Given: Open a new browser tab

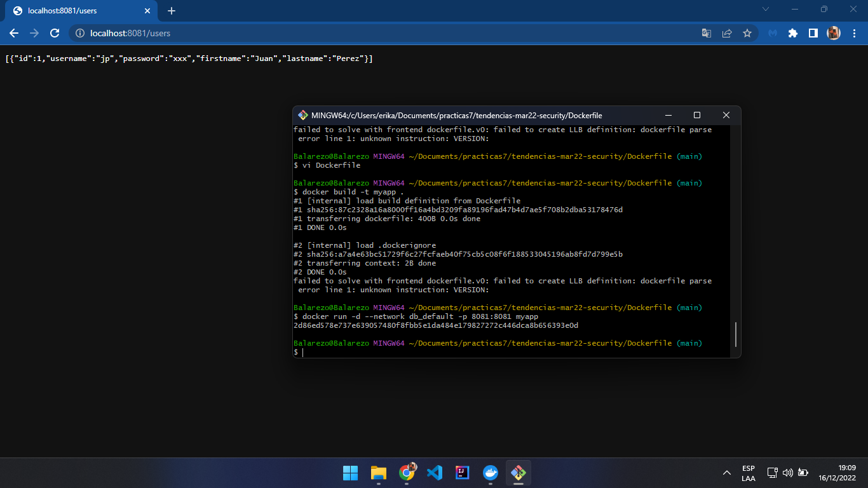Looking at the screenshot, I should pyautogui.click(x=172, y=10).
